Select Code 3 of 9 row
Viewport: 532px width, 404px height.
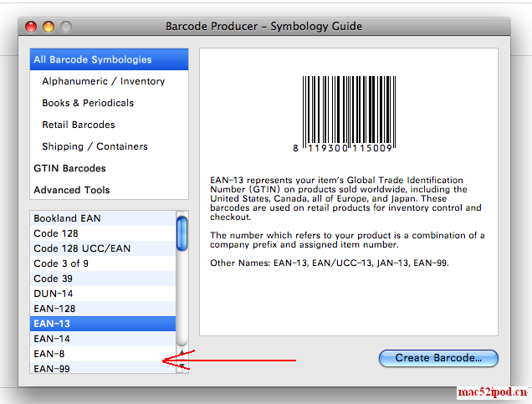pos(103,263)
